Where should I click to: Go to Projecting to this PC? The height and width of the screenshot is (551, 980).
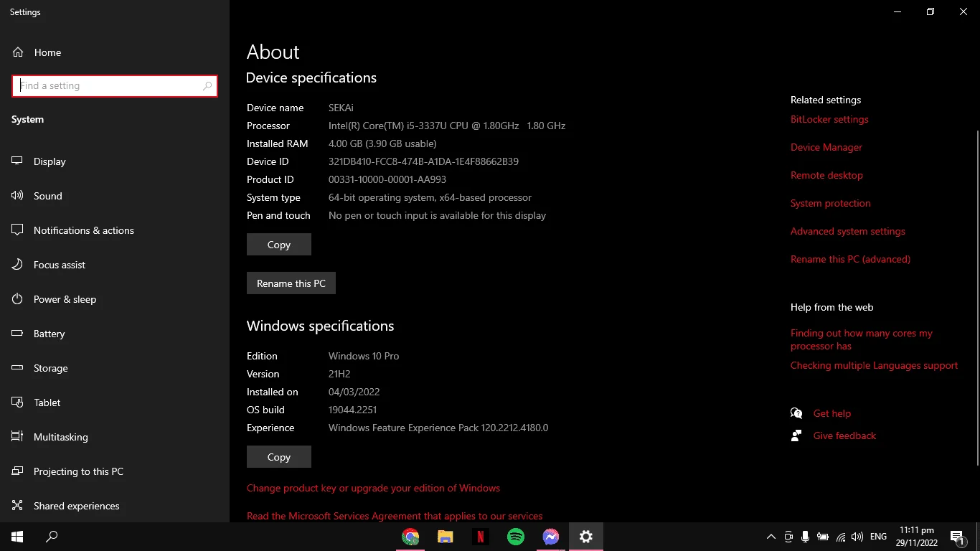115,471
